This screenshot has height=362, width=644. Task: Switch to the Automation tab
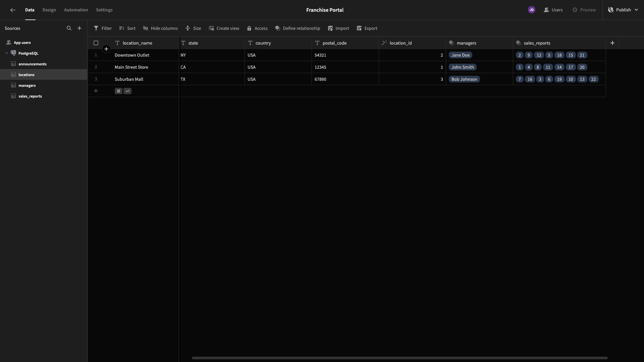(x=76, y=10)
